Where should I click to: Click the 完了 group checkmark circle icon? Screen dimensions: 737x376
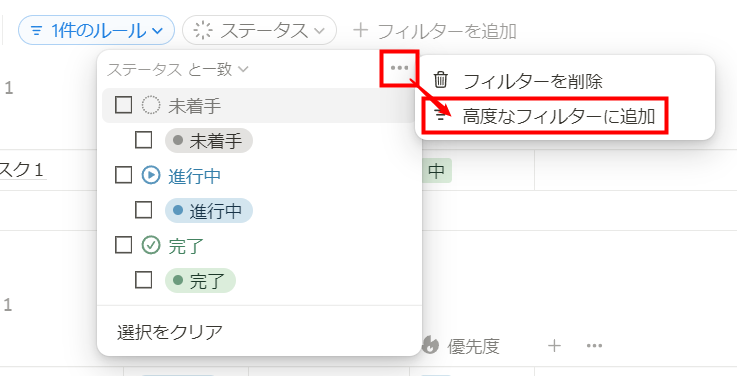(151, 245)
